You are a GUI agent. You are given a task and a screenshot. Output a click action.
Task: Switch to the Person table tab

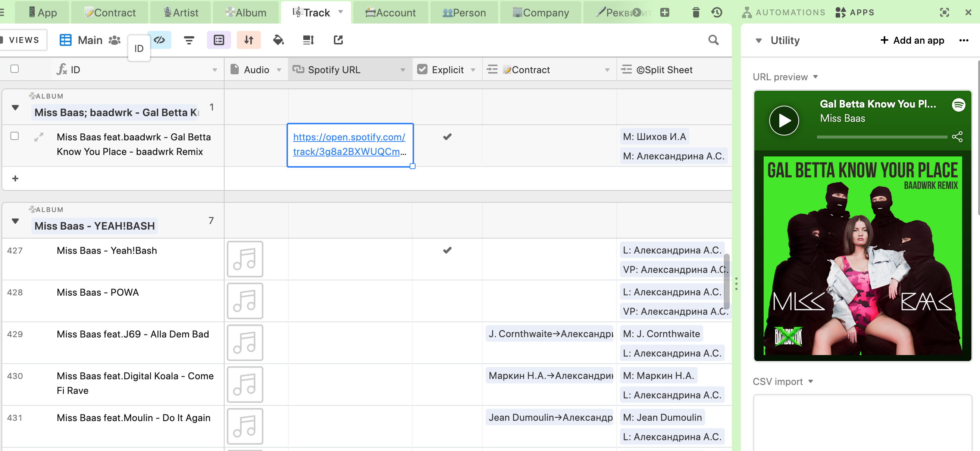tap(464, 13)
